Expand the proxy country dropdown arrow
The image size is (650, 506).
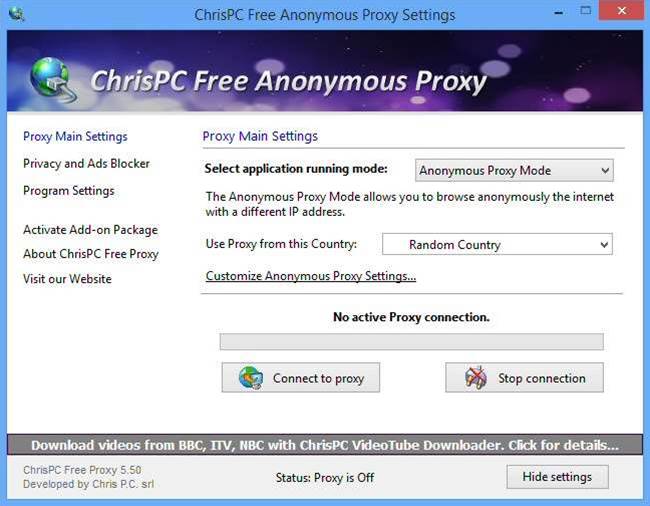(604, 245)
